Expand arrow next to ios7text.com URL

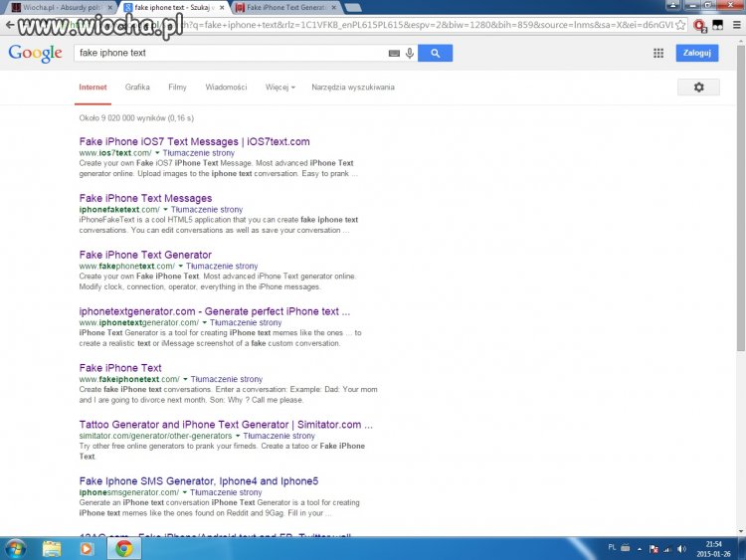[157, 153]
